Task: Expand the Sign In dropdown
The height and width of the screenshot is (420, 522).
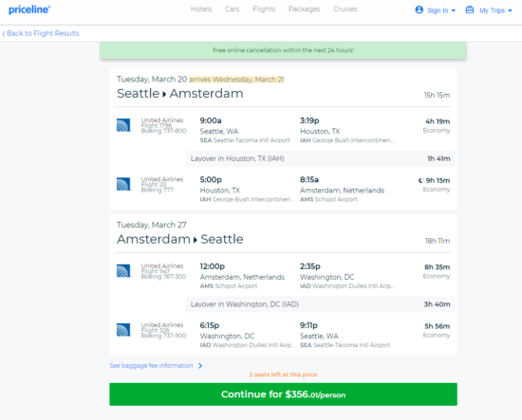Action: tap(454, 10)
